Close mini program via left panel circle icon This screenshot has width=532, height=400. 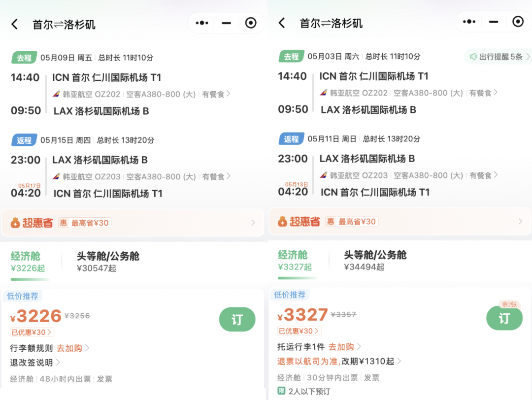tap(251, 23)
